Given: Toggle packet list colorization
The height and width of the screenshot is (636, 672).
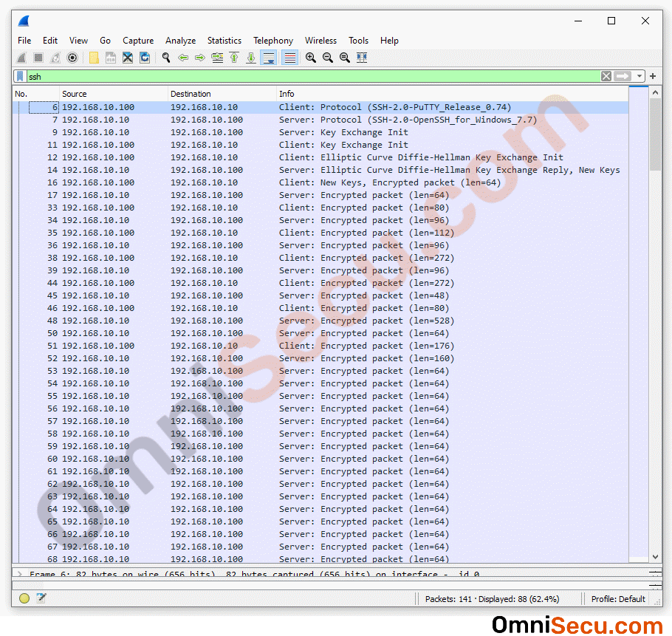Looking at the screenshot, I should click(288, 58).
